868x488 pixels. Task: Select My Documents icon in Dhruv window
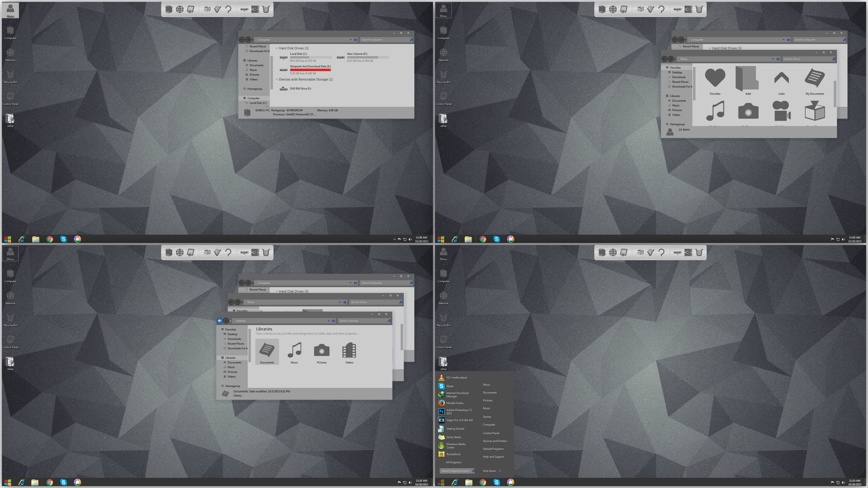815,81
